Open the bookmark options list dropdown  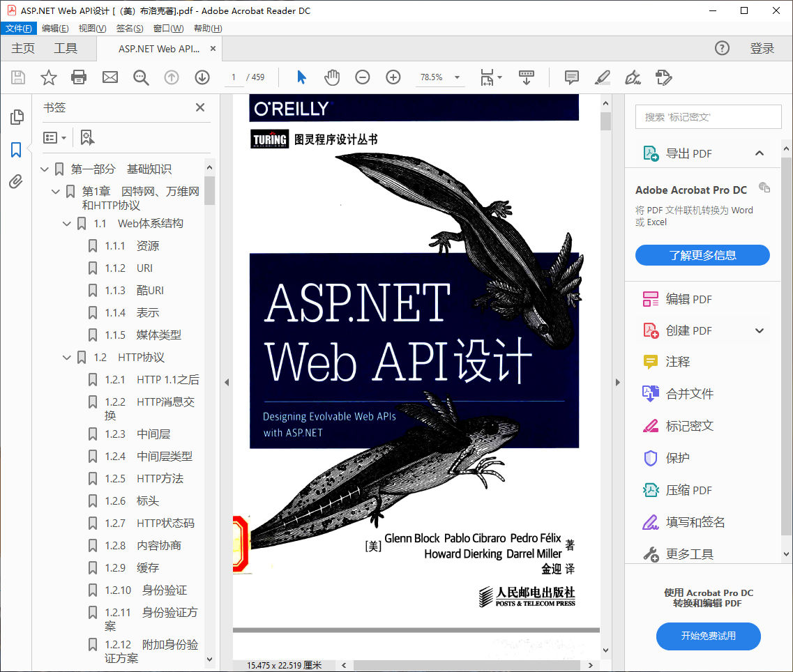tap(54, 137)
